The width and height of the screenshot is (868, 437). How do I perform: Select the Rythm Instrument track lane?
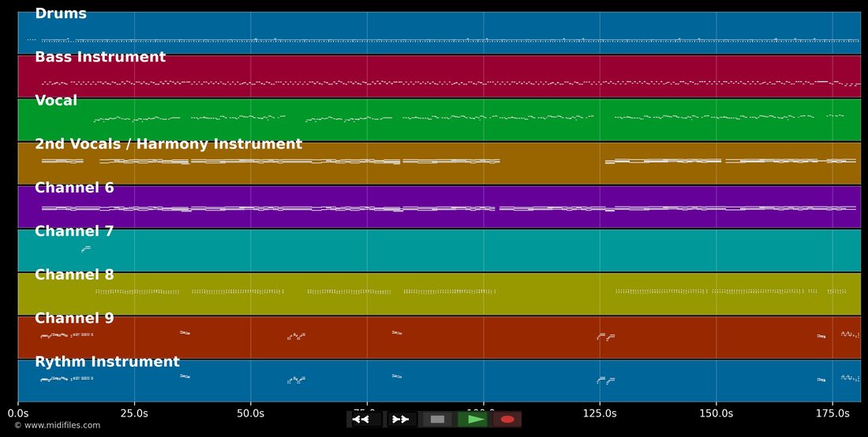click(x=439, y=380)
